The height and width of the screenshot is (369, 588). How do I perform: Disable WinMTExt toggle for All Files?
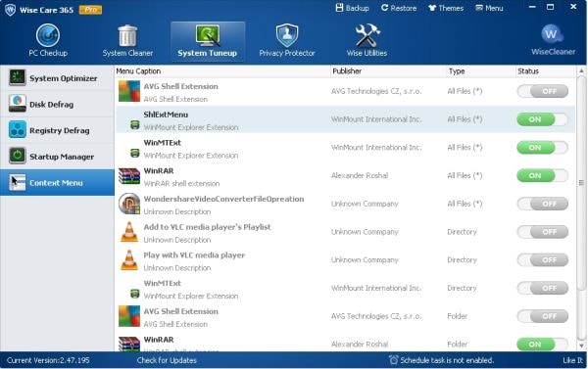(x=542, y=148)
